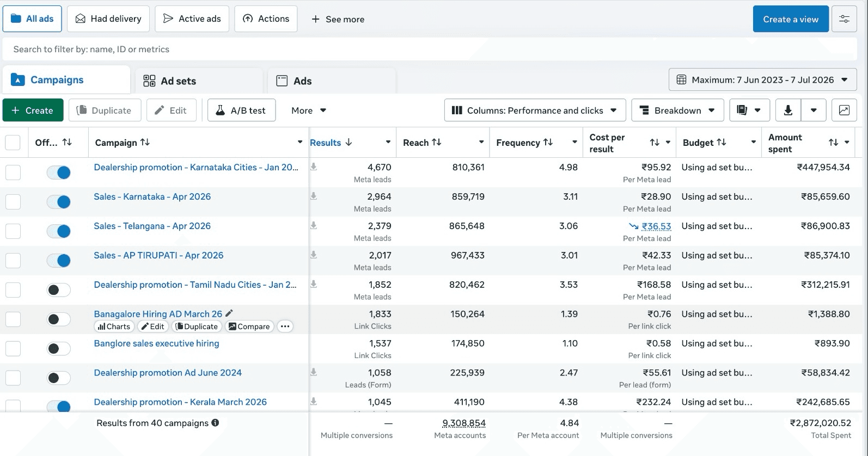Click download icon in Dealership Kerala March 2026 results
868x456 pixels.
click(x=314, y=402)
